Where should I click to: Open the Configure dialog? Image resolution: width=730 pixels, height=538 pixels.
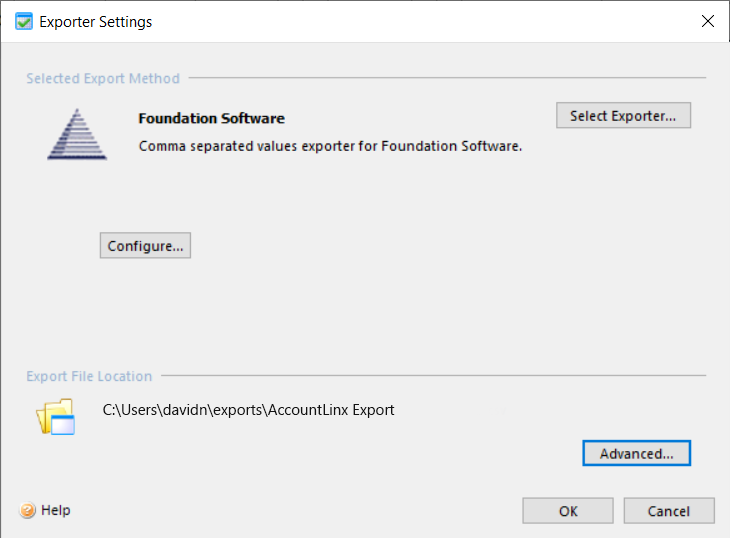click(145, 245)
